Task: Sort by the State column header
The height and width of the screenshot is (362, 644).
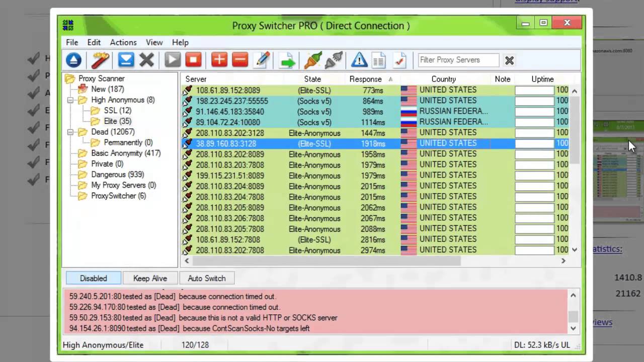Action: coord(312,79)
